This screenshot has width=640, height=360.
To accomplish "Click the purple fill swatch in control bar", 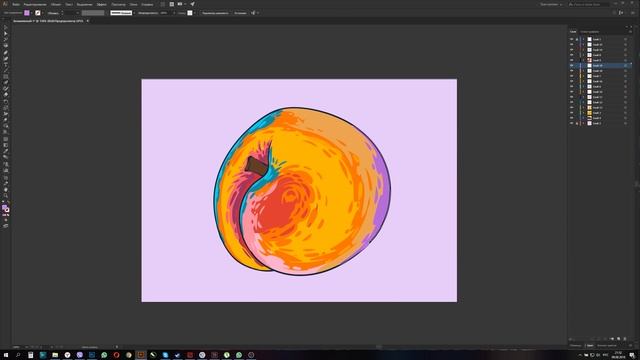I will point(27,13).
